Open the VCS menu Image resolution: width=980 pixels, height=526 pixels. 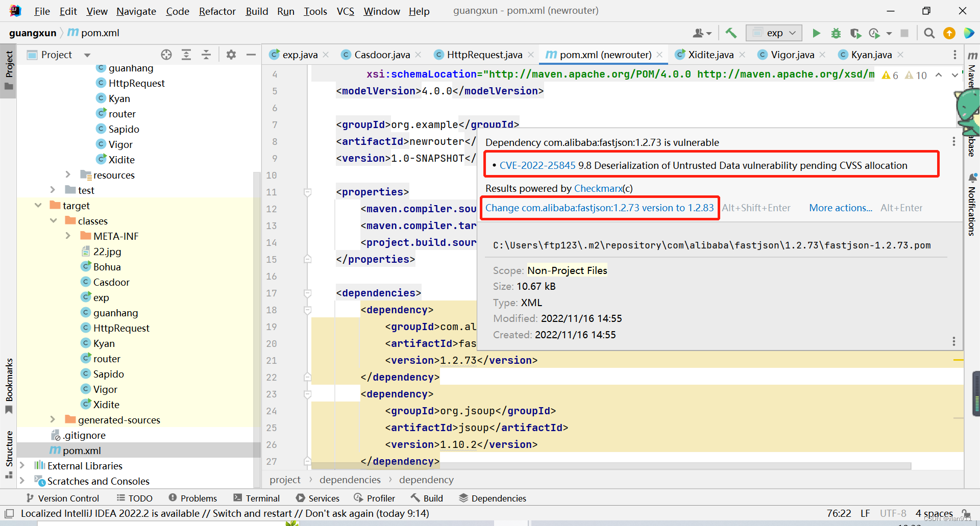[345, 11]
